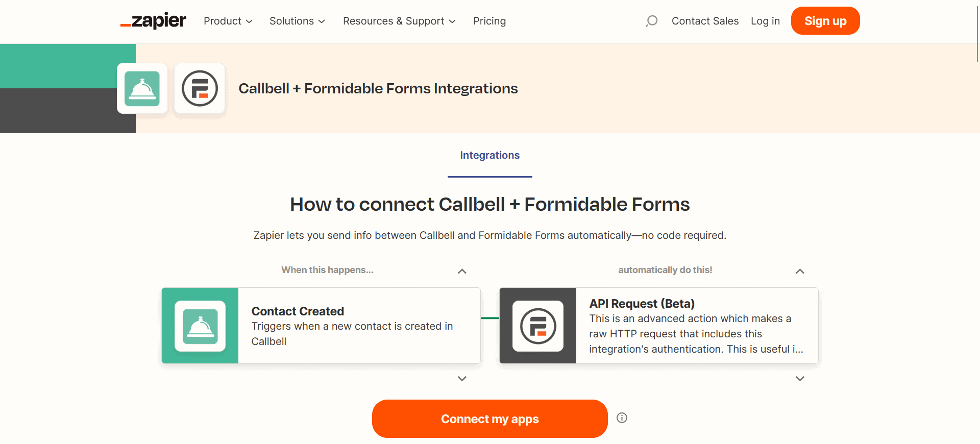Click the Connect my apps button
This screenshot has width=980, height=444.
pos(489,418)
